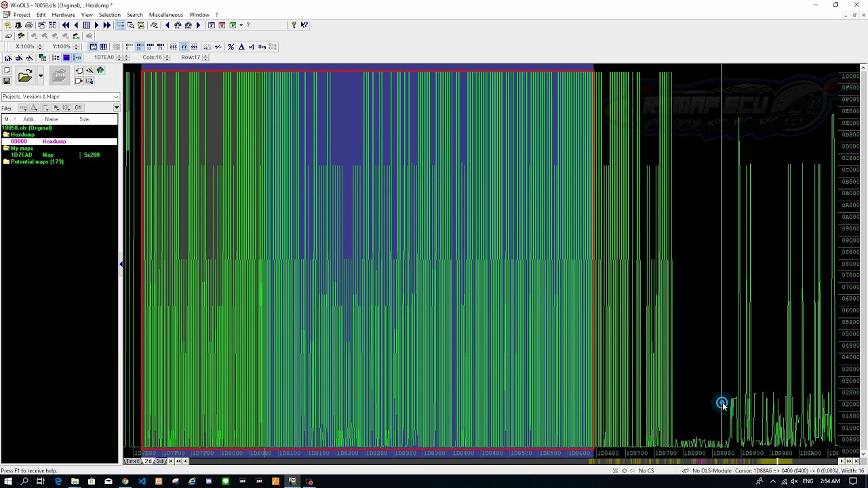This screenshot has width=868, height=488.
Task: Click the search magnifier toolbar icon
Action: click(131, 25)
